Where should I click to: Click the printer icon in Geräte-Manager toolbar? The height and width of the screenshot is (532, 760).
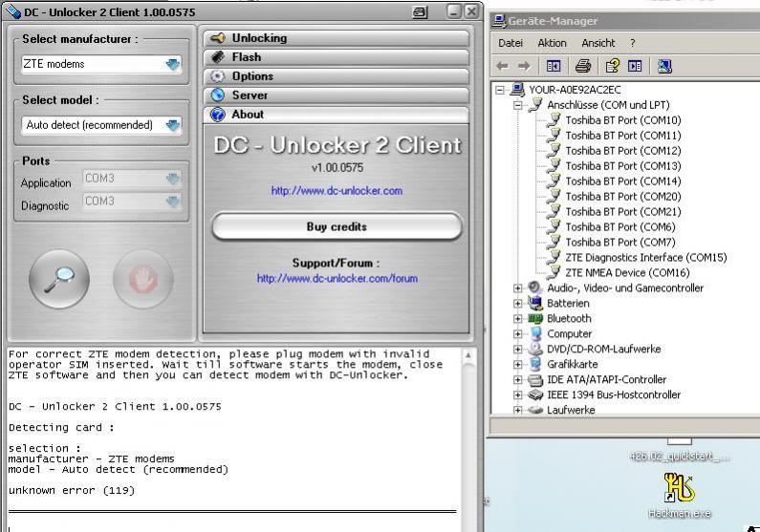583,66
